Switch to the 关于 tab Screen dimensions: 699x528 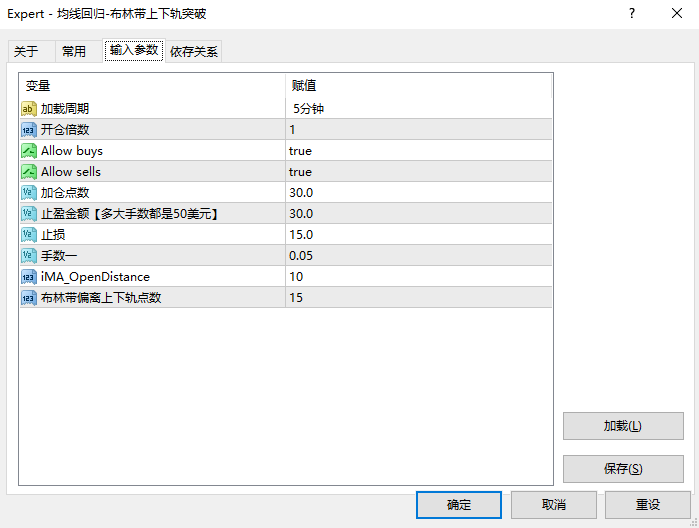26,52
